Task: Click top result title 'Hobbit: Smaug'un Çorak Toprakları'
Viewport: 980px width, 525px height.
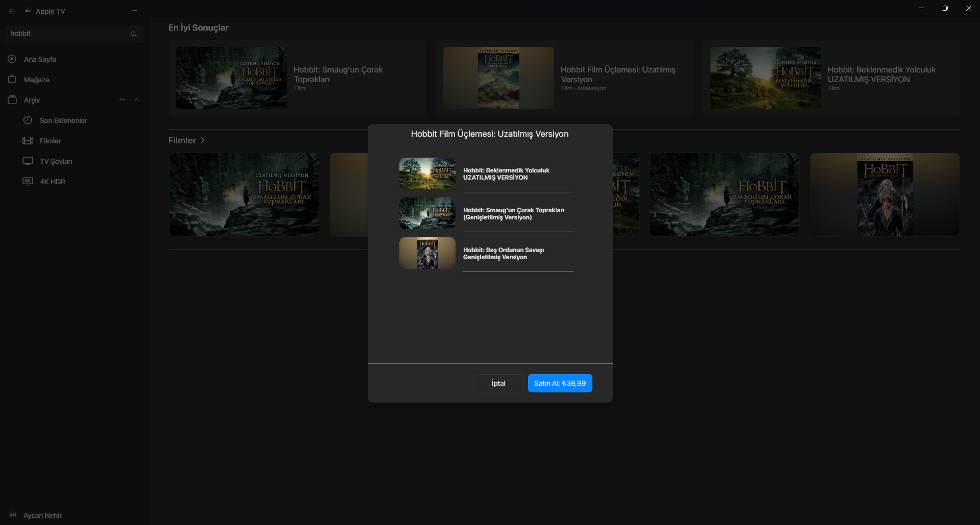Action: coord(338,74)
